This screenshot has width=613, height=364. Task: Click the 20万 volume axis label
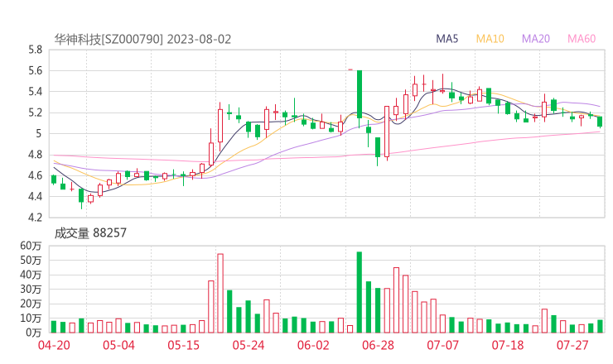click(31, 304)
